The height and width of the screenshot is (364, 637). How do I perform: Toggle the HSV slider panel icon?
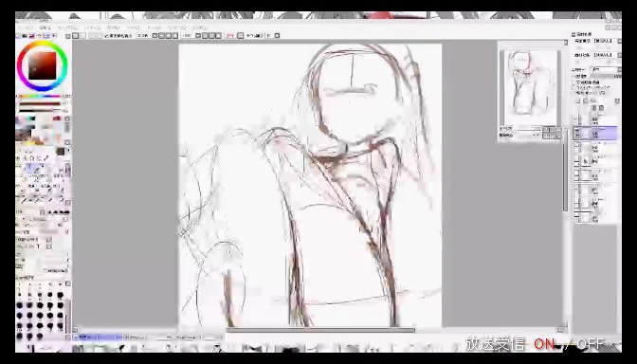pos(32,36)
